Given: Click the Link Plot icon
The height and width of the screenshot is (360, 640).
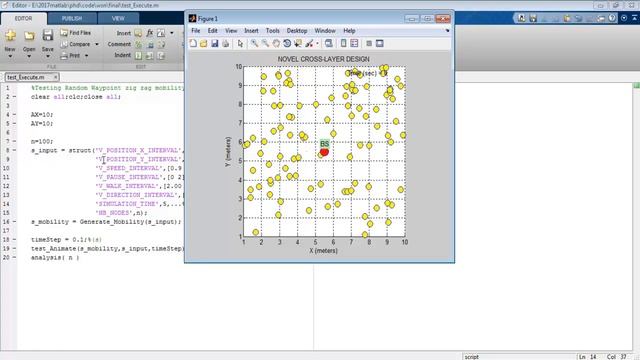Looking at the screenshot, I should pos(329,44).
